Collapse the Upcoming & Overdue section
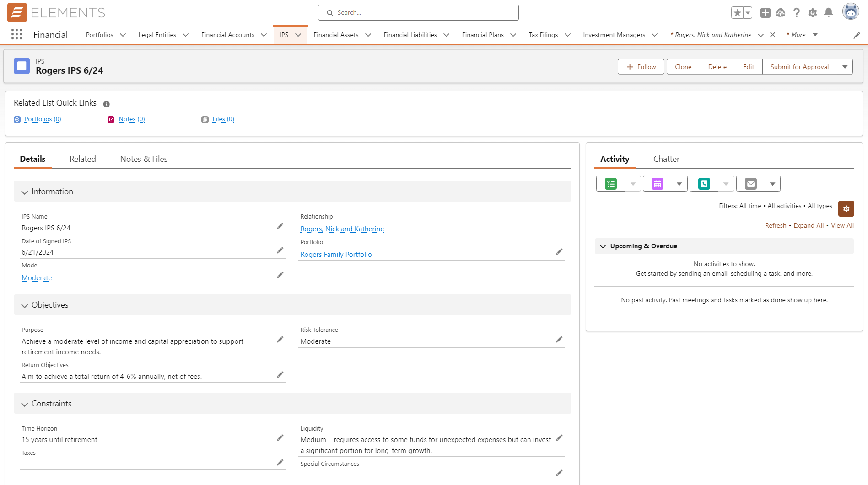Viewport: 868px width, 485px height. (603, 246)
